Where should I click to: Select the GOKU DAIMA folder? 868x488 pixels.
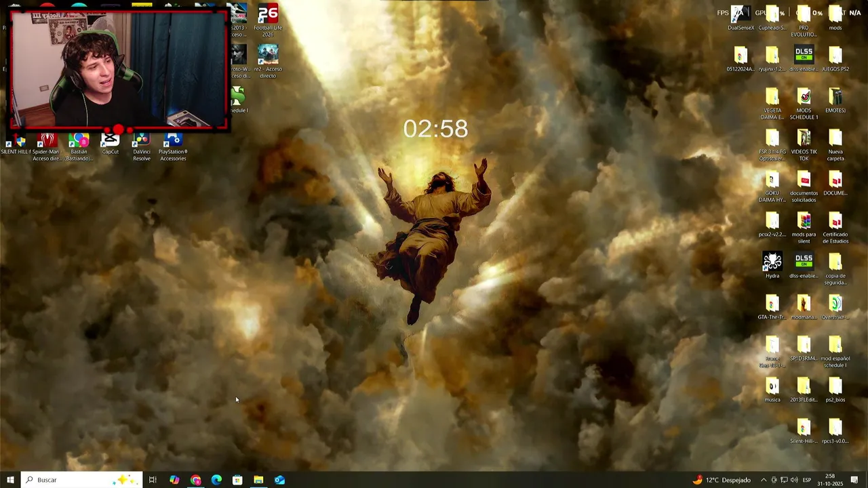[x=772, y=187]
